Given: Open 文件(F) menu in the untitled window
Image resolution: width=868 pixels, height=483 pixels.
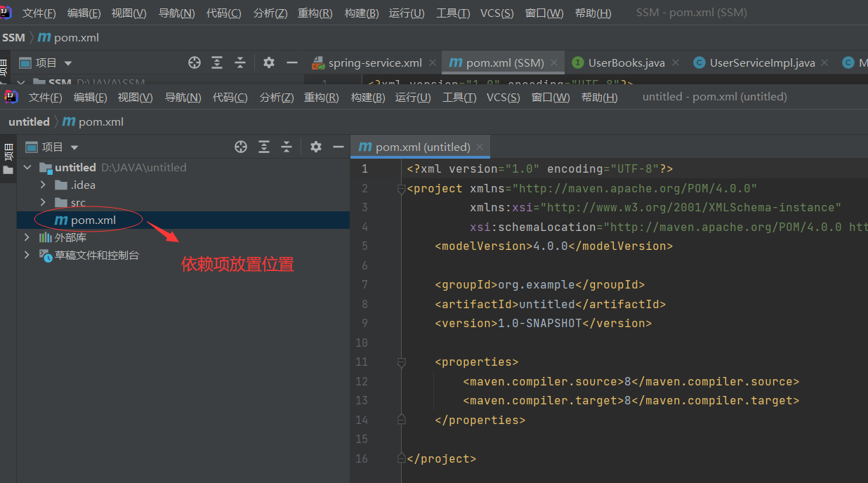Looking at the screenshot, I should click(46, 97).
